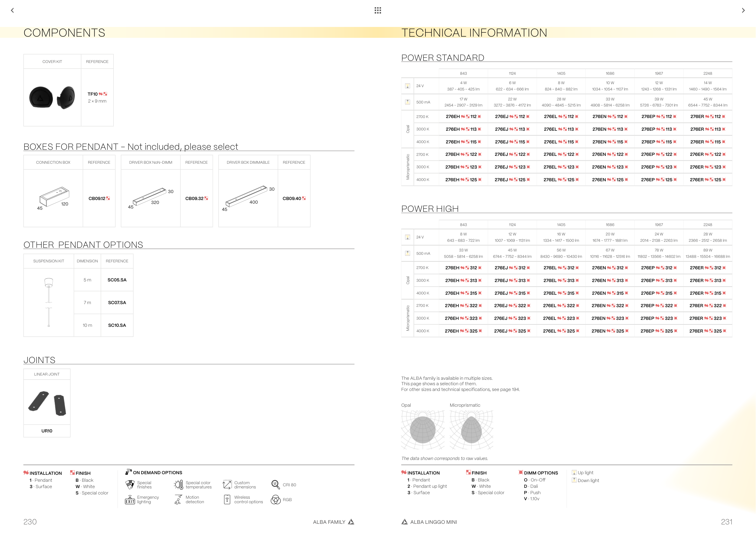Click the UR10 linear joint image
Image resolution: width=756 pixels, height=535 pixels.
[47, 403]
